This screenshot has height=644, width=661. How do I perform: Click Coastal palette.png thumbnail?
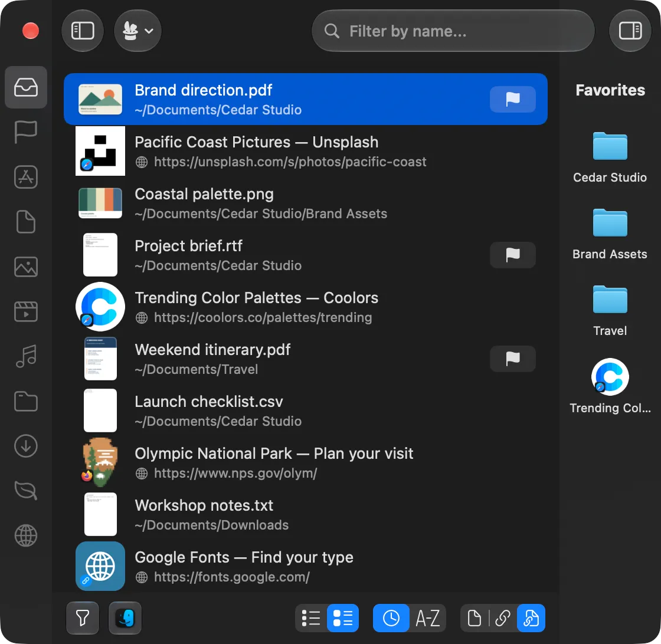pyautogui.click(x=100, y=203)
